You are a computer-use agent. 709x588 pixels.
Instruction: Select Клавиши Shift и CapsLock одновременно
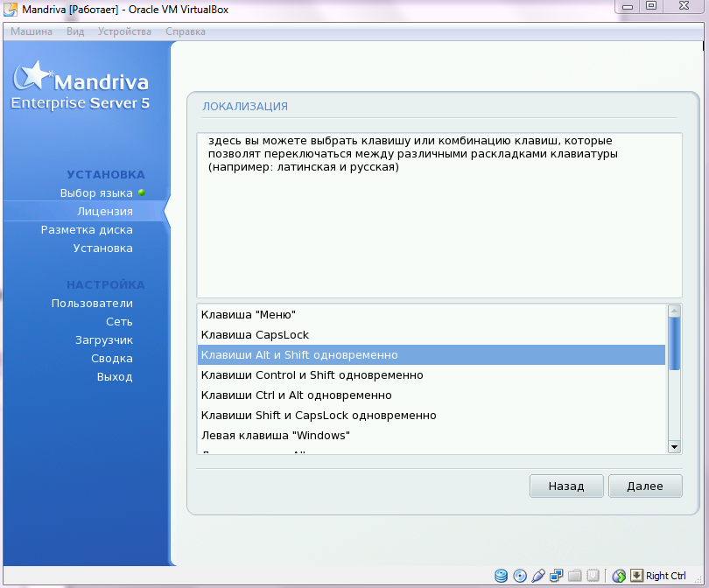432,416
